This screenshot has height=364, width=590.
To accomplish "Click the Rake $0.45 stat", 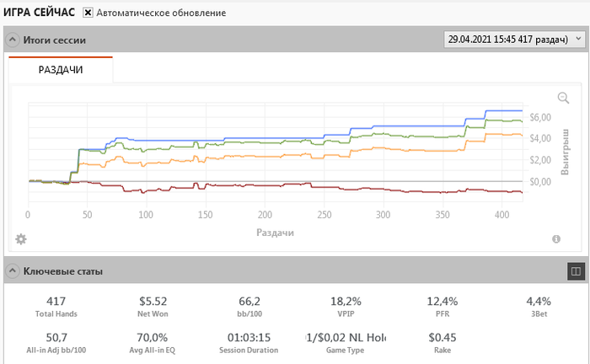I will coord(442,344).
